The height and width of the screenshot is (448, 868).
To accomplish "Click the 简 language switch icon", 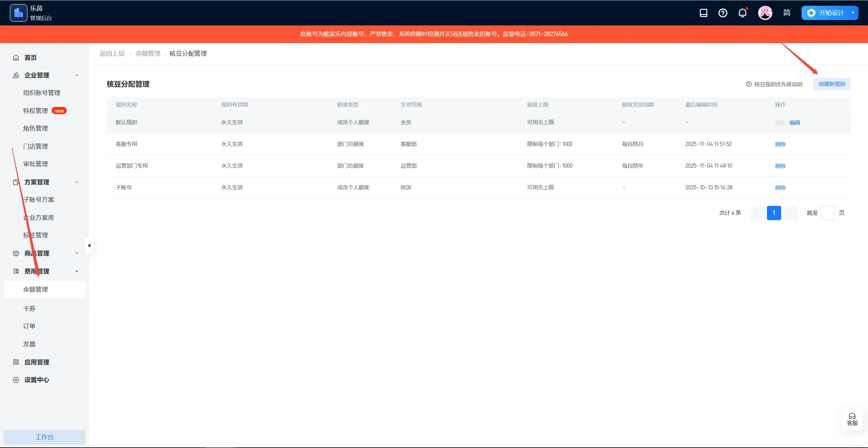I will (787, 13).
